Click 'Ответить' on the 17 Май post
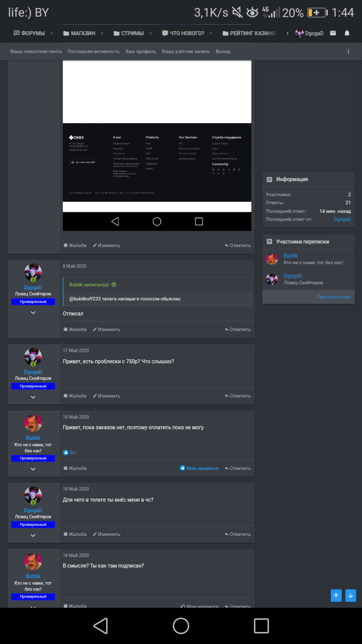The height and width of the screenshot is (644, 362). click(x=238, y=396)
